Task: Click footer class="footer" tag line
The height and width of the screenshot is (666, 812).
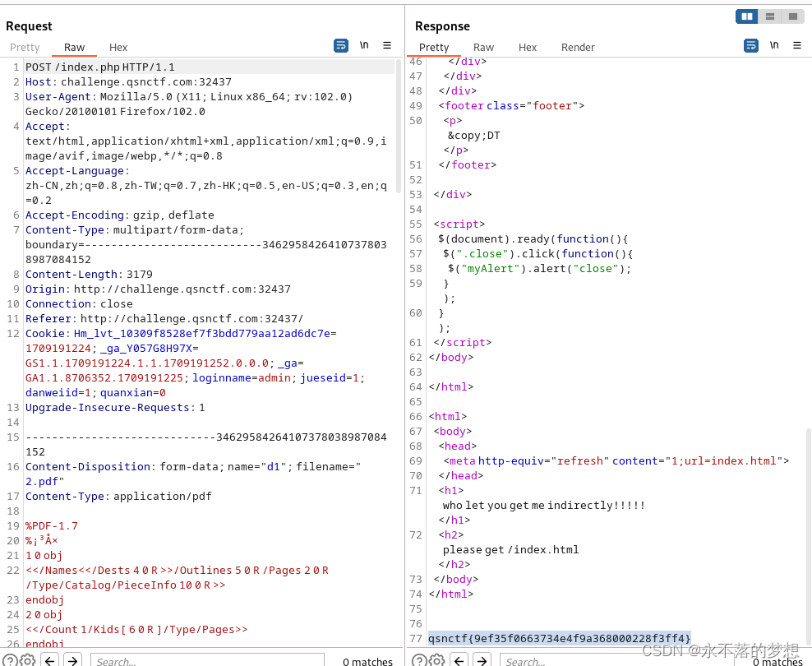Action: 512,105
